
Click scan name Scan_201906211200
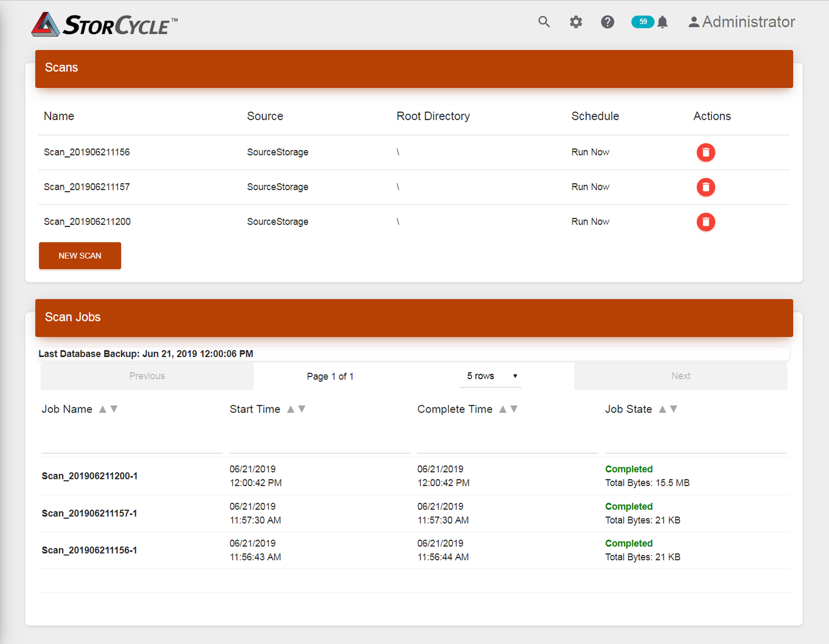pos(87,222)
